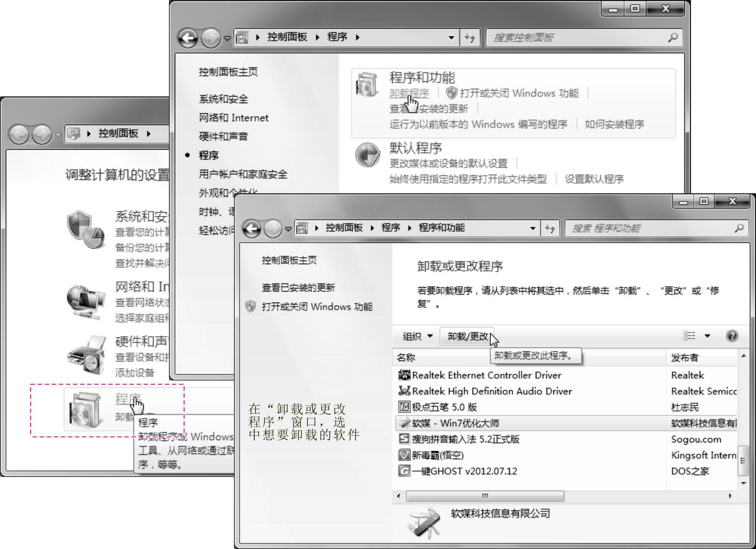756x549 pixels.
Task: Click the 卸载/更改 button
Action: pyautogui.click(x=467, y=337)
